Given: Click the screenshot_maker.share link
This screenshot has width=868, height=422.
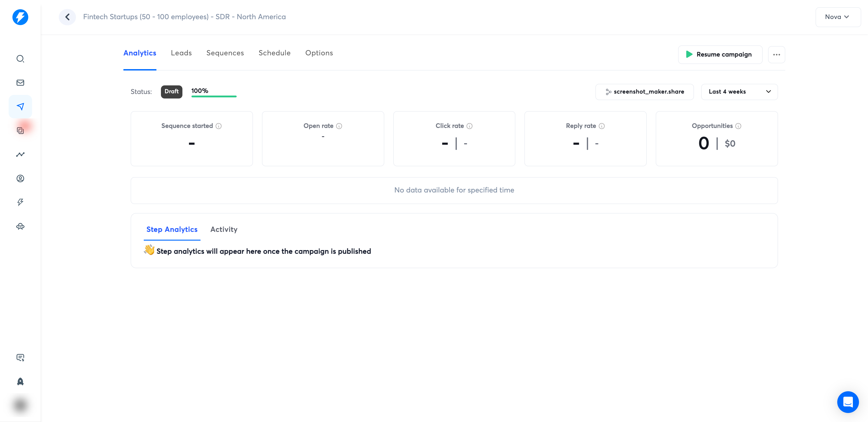Looking at the screenshot, I should point(644,91).
